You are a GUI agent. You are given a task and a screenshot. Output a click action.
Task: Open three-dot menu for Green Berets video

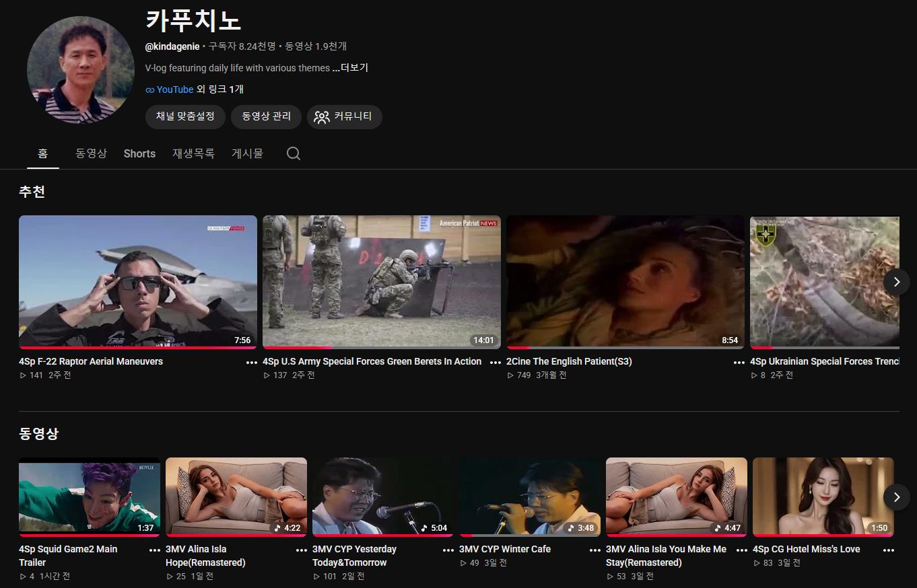point(496,362)
